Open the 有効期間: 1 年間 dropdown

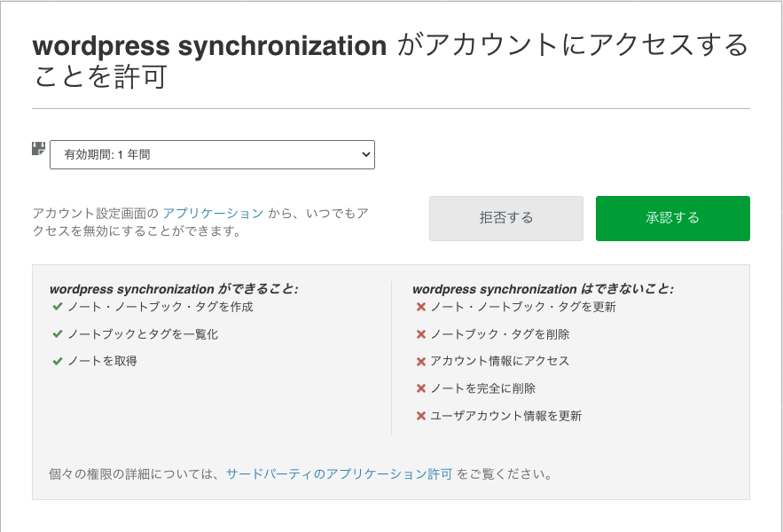[212, 155]
